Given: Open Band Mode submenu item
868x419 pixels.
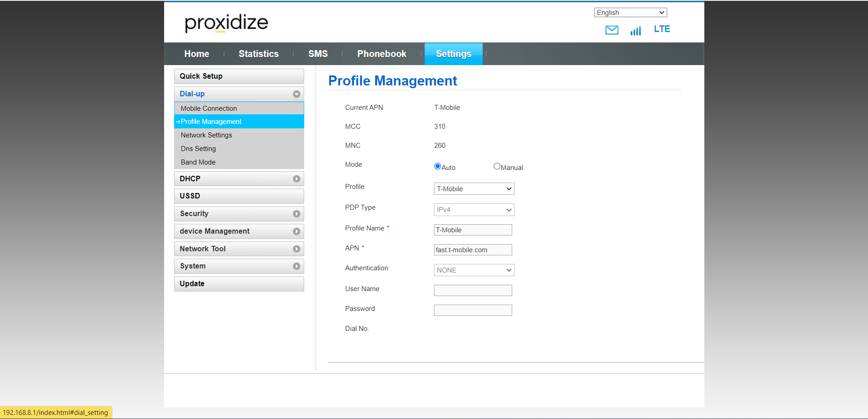Looking at the screenshot, I should [x=239, y=162].
